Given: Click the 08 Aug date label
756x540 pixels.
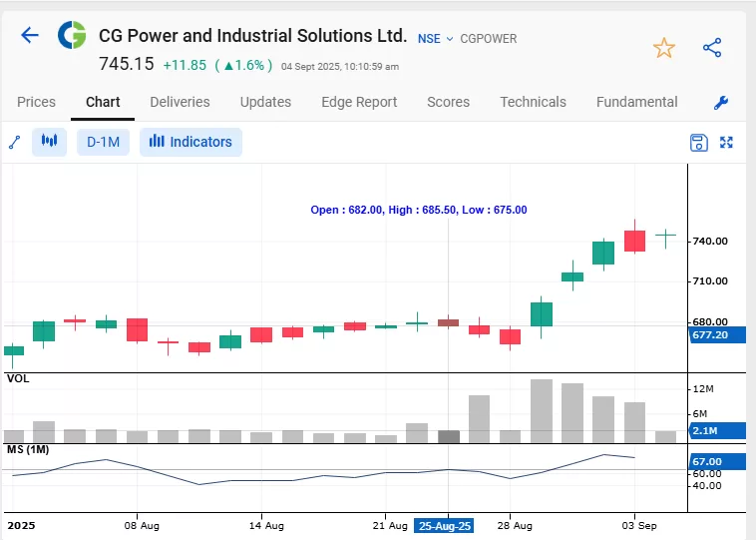Looking at the screenshot, I should (x=142, y=525).
